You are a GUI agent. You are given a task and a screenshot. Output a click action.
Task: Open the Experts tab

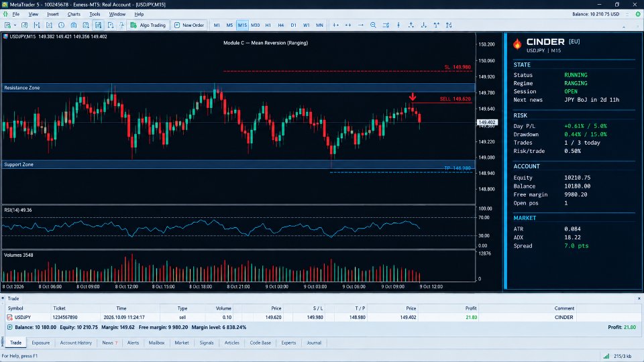[288, 343]
